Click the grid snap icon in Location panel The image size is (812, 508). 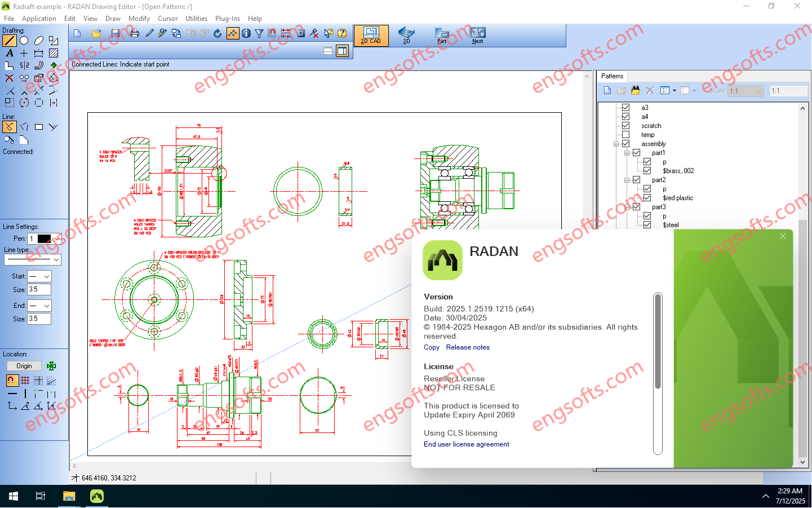click(25, 381)
